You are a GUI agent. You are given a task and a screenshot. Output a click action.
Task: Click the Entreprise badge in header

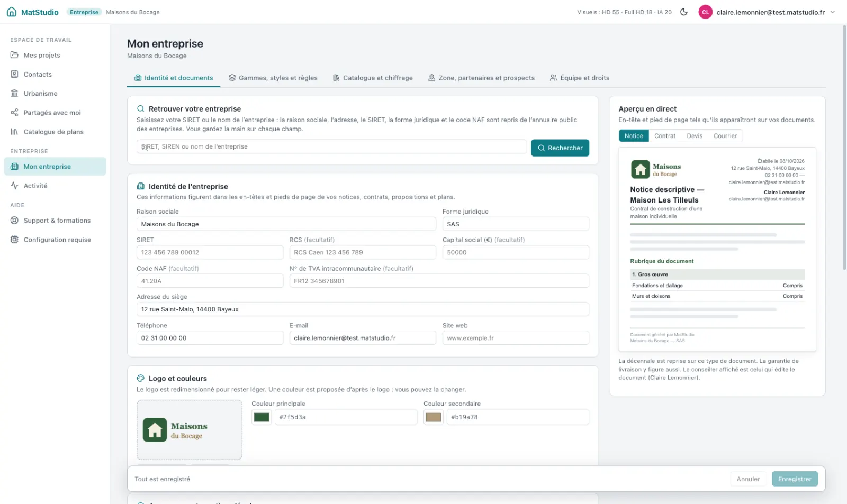pyautogui.click(x=84, y=12)
